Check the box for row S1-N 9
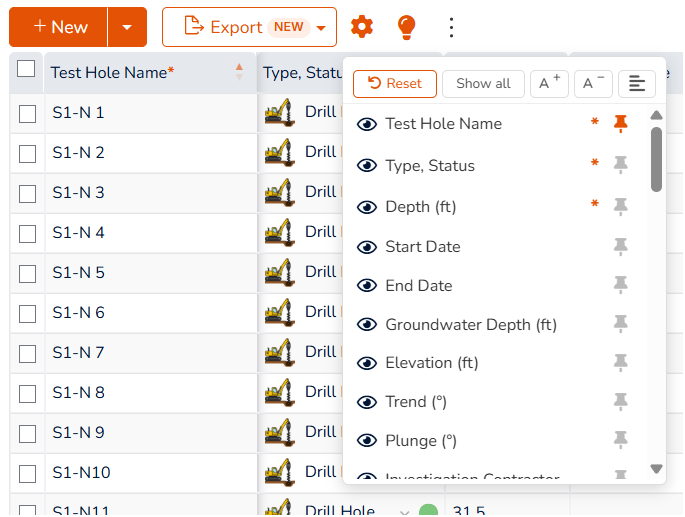The image size is (685, 517). point(28,434)
